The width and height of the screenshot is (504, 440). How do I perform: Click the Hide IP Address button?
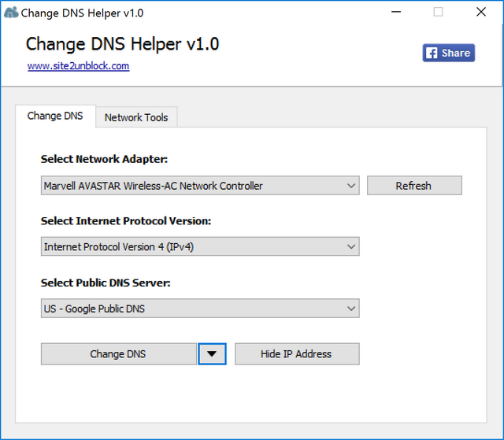297,353
